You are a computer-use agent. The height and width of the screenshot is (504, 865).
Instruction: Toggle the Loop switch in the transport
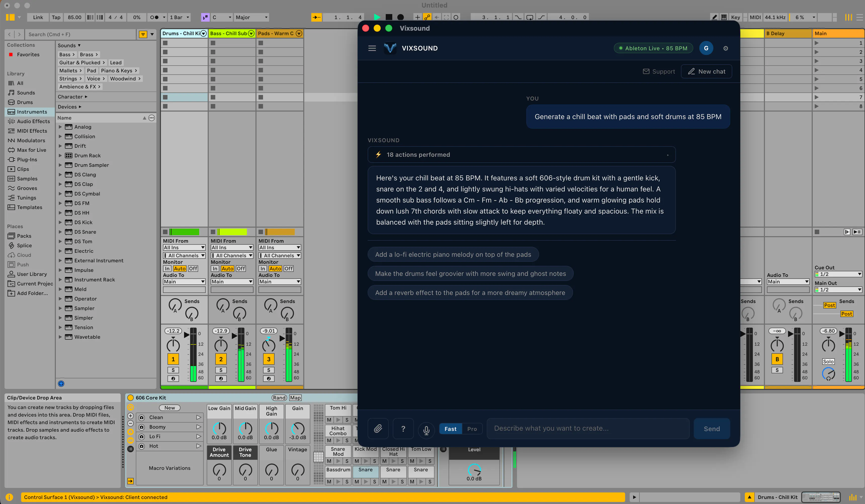click(530, 17)
